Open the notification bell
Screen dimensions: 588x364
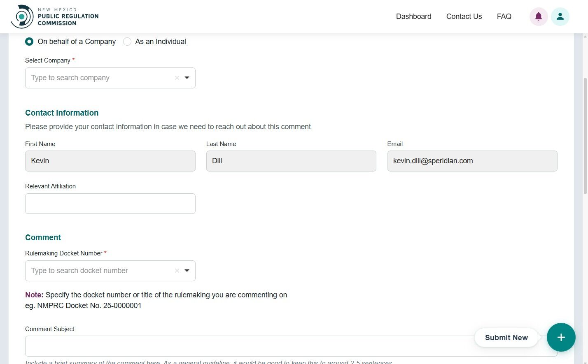539,16
